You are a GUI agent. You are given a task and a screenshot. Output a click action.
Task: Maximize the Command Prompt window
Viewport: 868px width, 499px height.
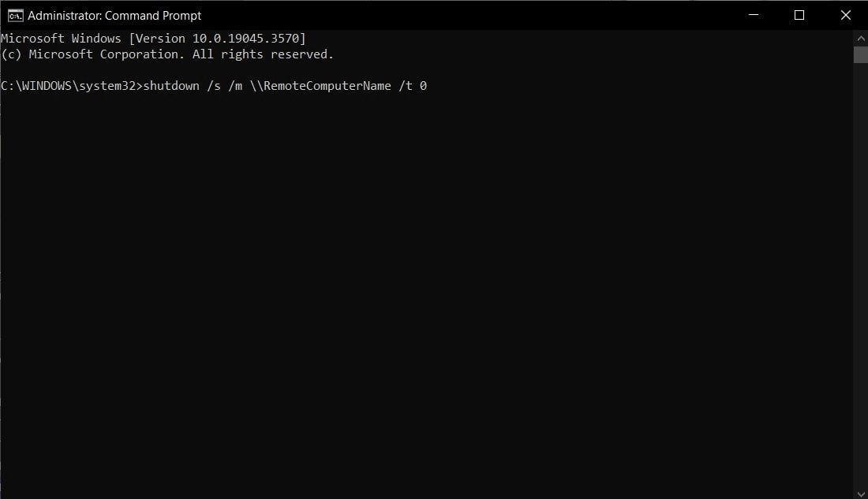pos(799,15)
